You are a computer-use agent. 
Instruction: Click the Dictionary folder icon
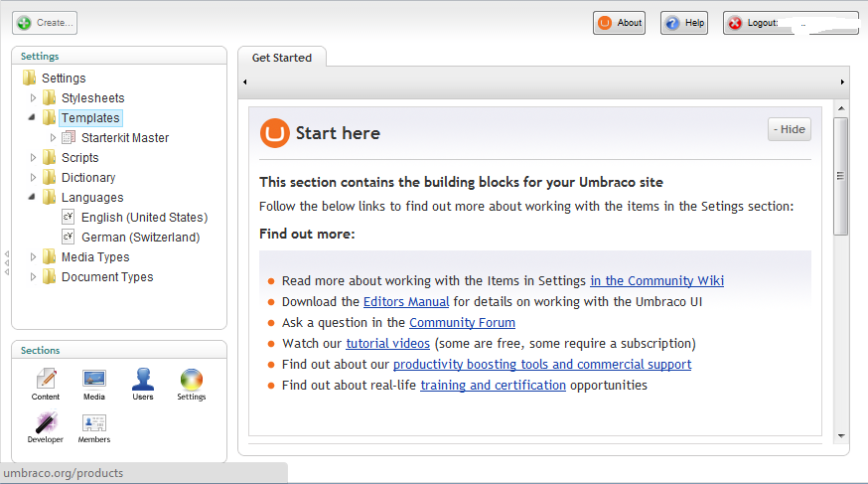(x=50, y=178)
